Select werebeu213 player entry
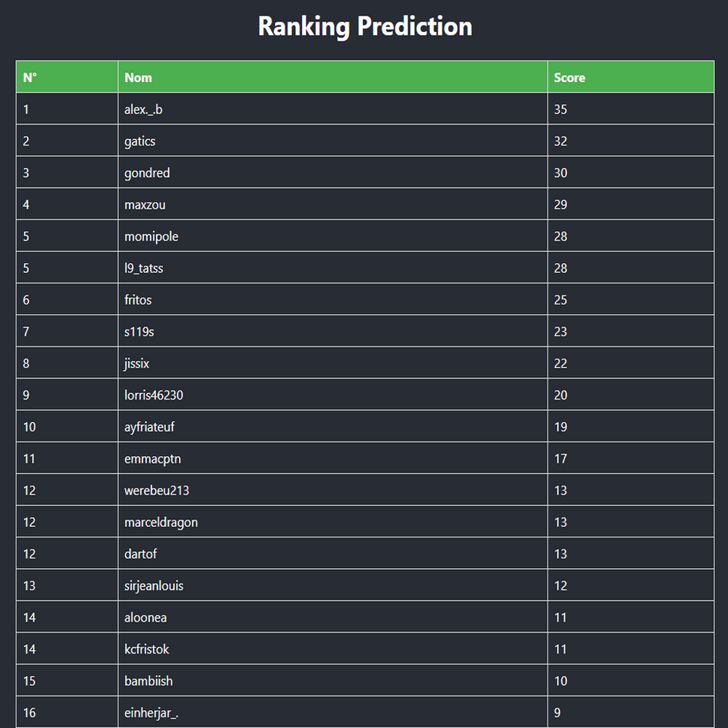Screen dimensions: 728x728 (157, 491)
